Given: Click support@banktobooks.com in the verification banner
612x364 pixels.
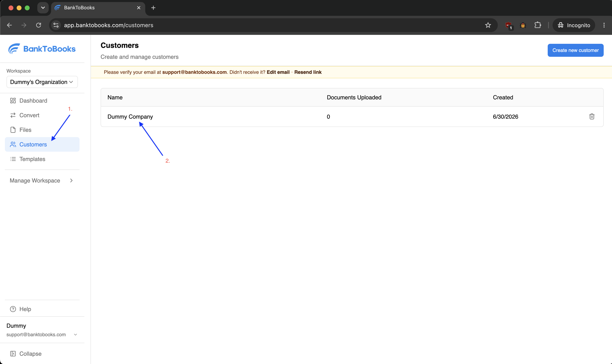Looking at the screenshot, I should tap(194, 72).
